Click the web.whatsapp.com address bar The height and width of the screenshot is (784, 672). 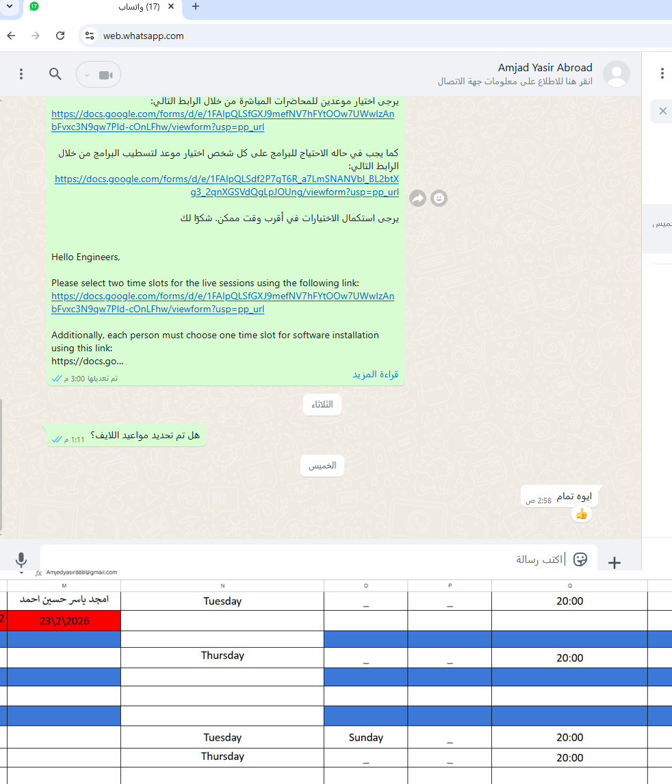tap(144, 36)
